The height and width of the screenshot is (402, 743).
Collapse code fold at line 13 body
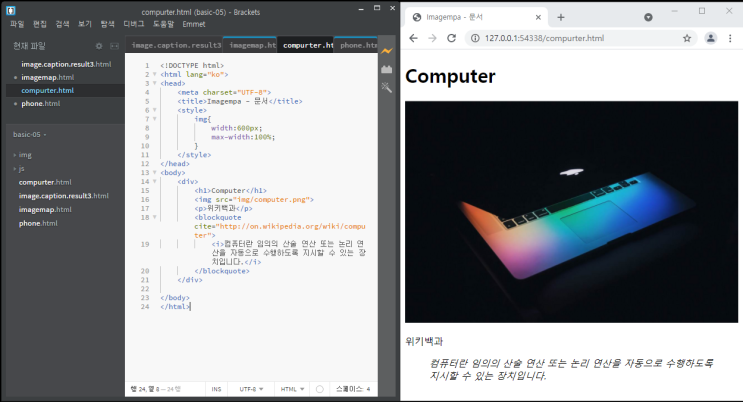[154, 173]
